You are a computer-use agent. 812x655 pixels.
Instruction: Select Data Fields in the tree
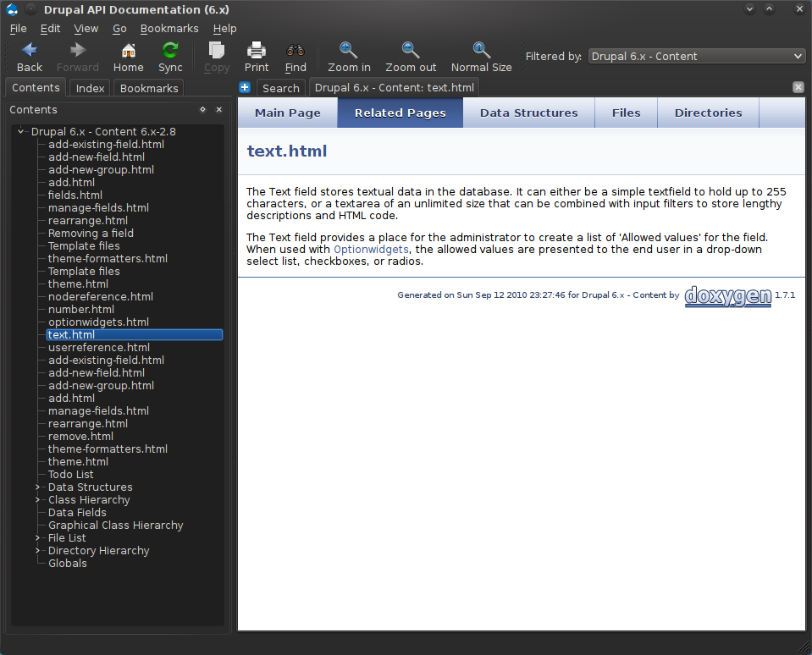pos(77,512)
